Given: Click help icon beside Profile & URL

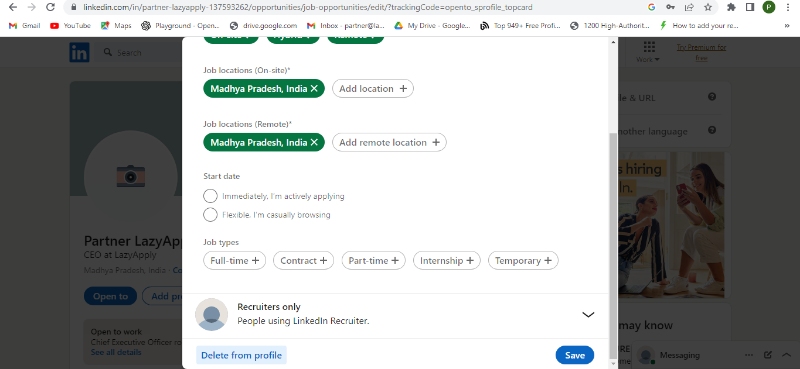Looking at the screenshot, I should [x=712, y=97].
